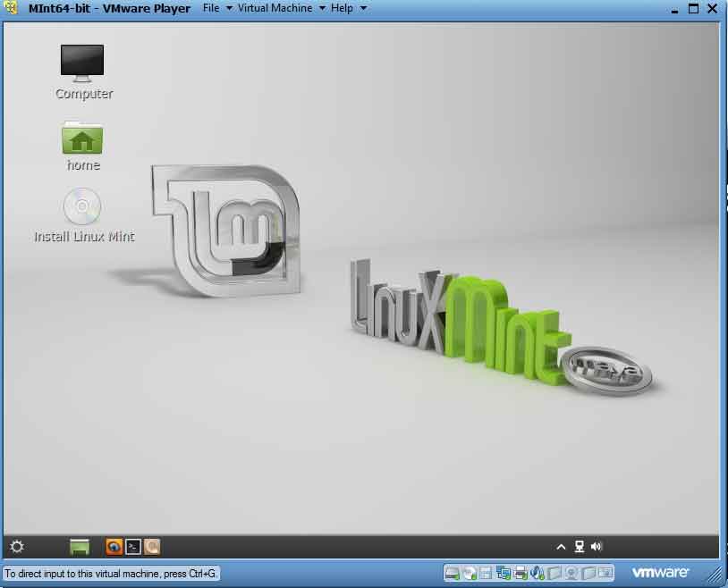The height and width of the screenshot is (588, 728).
Task: Click the VMware hard disk device icon
Action: click(x=452, y=573)
